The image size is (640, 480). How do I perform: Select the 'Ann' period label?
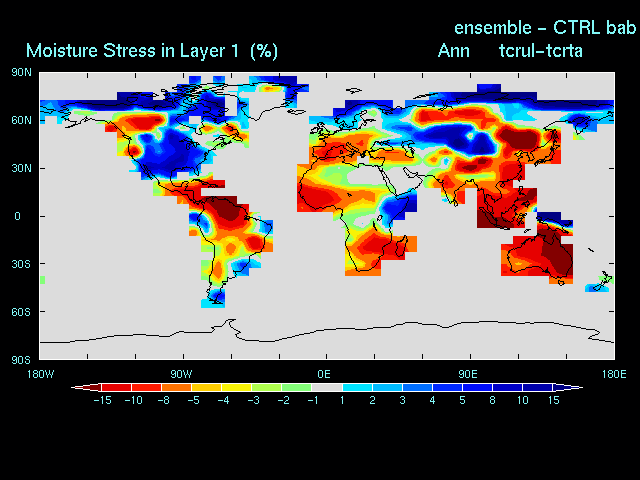[x=454, y=50]
